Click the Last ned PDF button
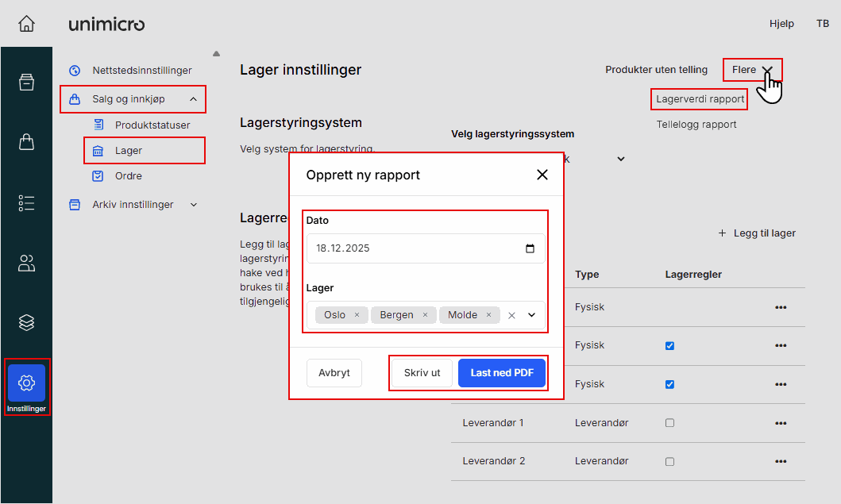Screen dimensions: 841x504 click(x=502, y=372)
